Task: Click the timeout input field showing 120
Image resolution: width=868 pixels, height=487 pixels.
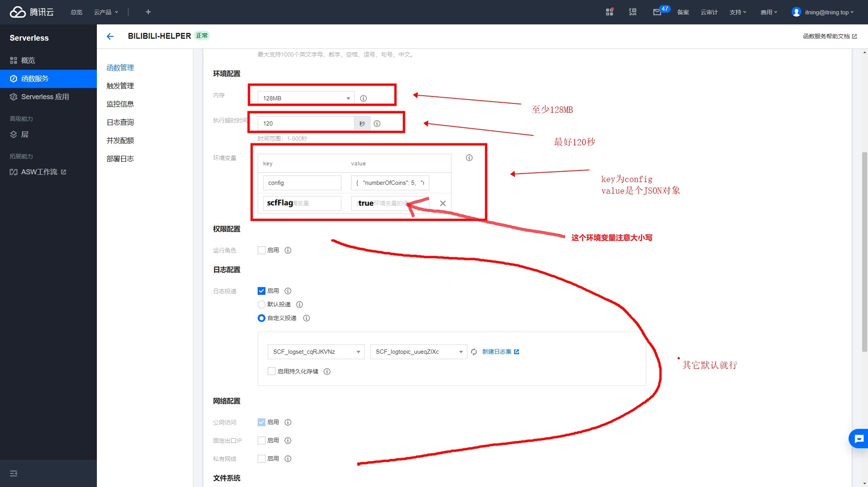Action: (305, 124)
